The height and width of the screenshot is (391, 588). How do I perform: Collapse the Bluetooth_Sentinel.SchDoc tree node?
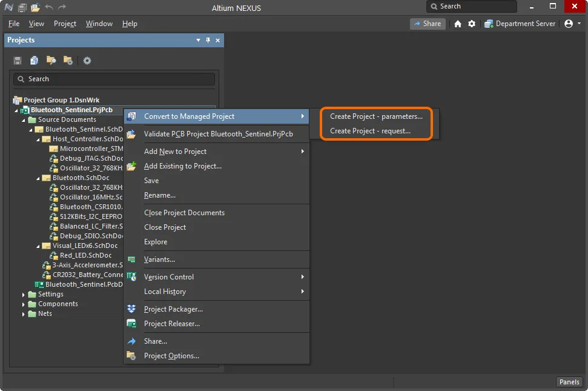click(x=31, y=130)
